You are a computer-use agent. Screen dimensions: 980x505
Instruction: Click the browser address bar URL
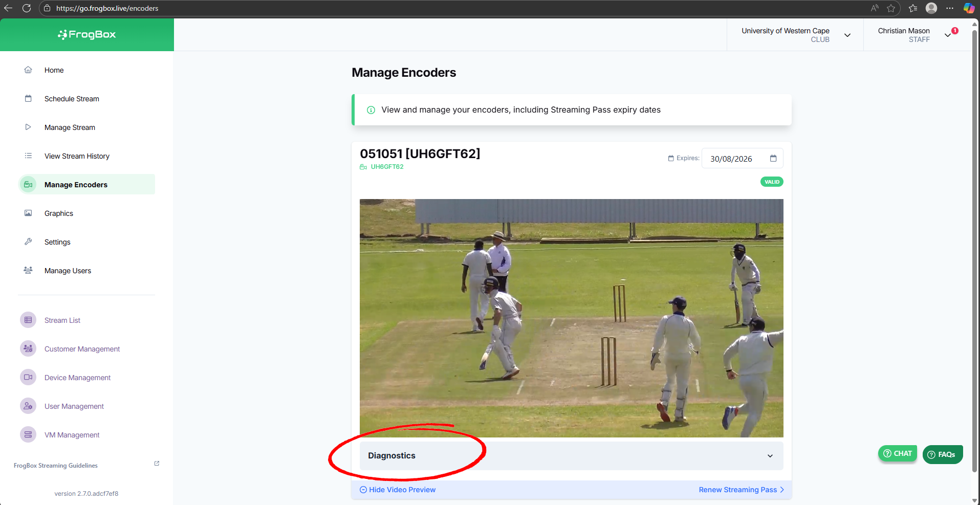[x=107, y=8]
